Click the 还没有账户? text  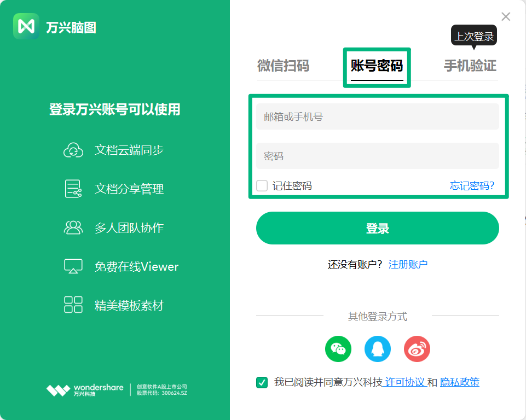[x=355, y=265]
